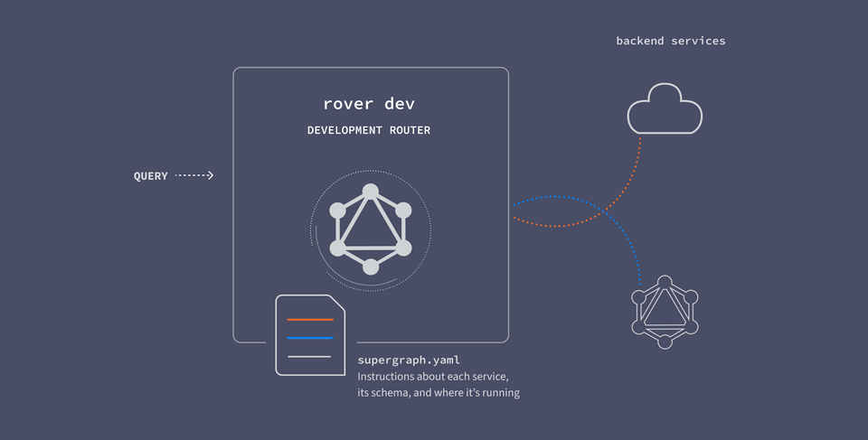Click the supergraph.yaml filename text
Viewport: 868px width, 440px height.
coord(409,360)
